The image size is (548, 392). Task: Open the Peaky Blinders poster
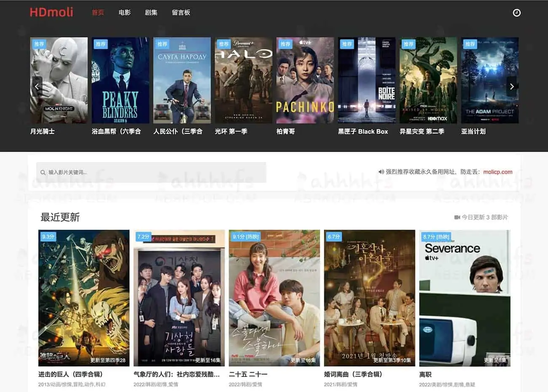tap(121, 80)
